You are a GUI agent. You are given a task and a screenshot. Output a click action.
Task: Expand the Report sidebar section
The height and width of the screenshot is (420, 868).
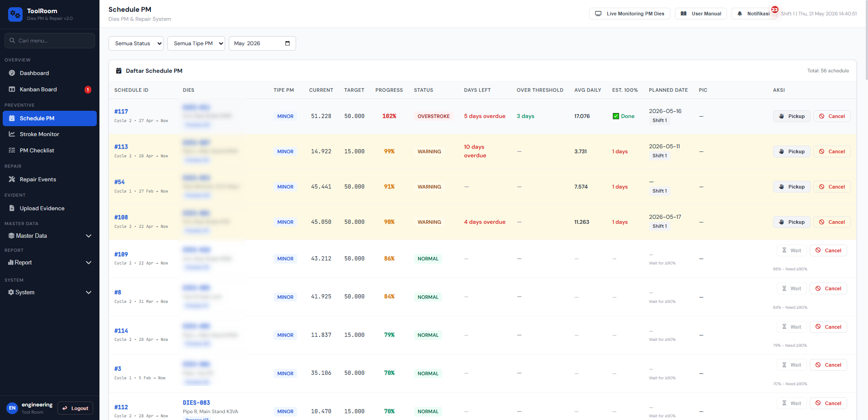coord(50,262)
